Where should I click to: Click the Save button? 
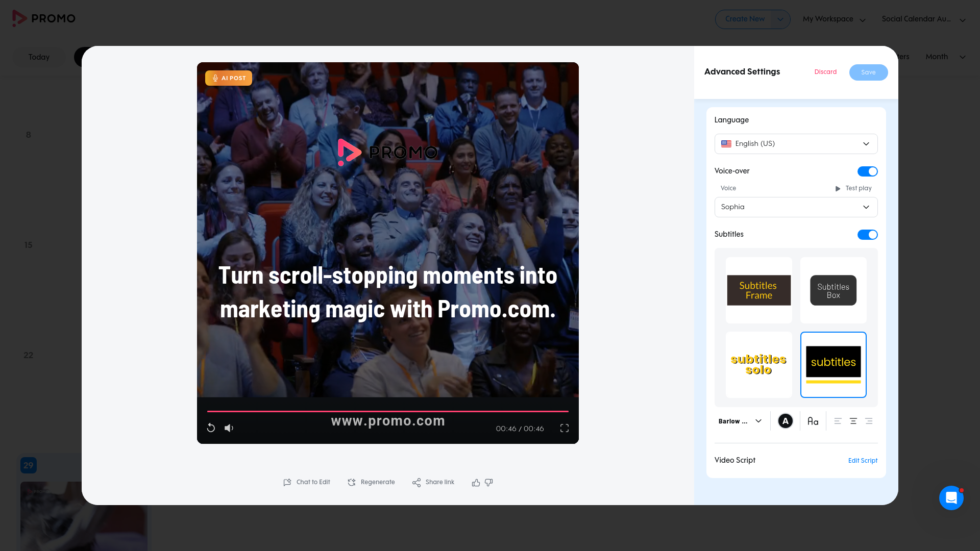point(869,72)
